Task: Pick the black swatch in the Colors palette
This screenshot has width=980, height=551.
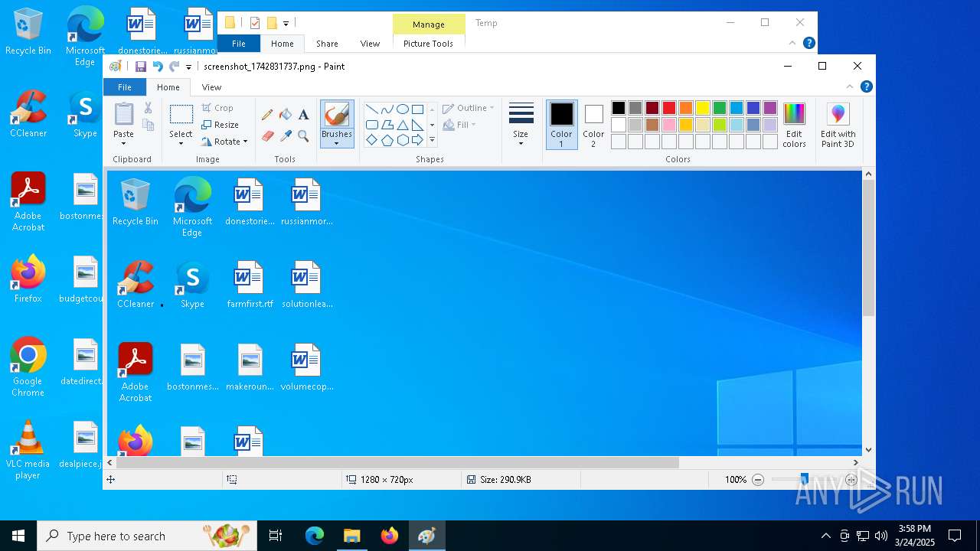Action: click(619, 108)
